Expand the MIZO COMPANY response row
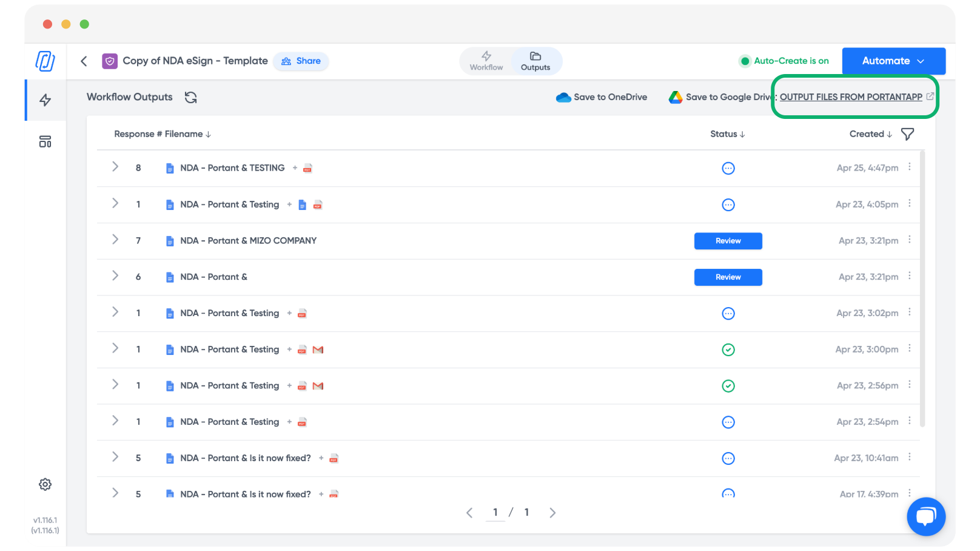The width and height of the screenshot is (980, 551). tap(115, 240)
